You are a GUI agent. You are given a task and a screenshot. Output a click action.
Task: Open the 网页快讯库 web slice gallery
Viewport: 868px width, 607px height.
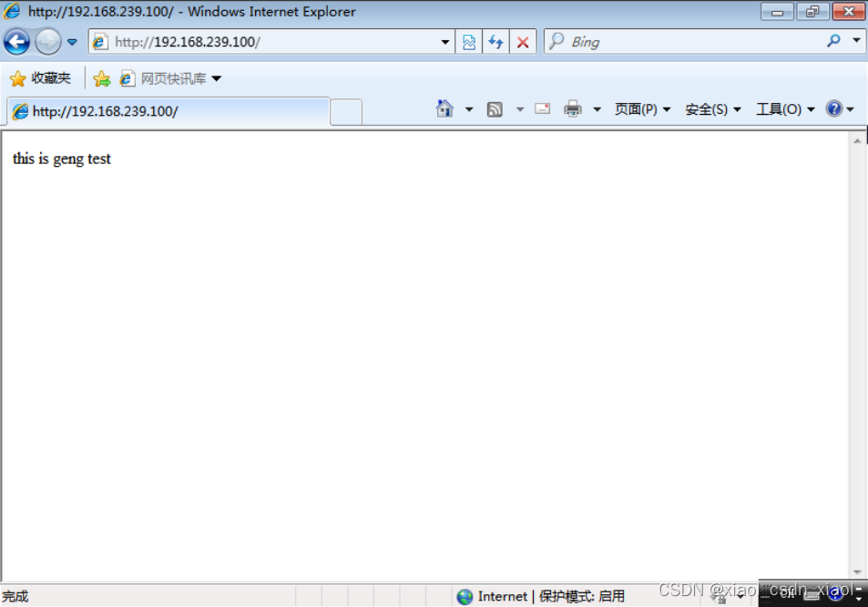coord(164,78)
